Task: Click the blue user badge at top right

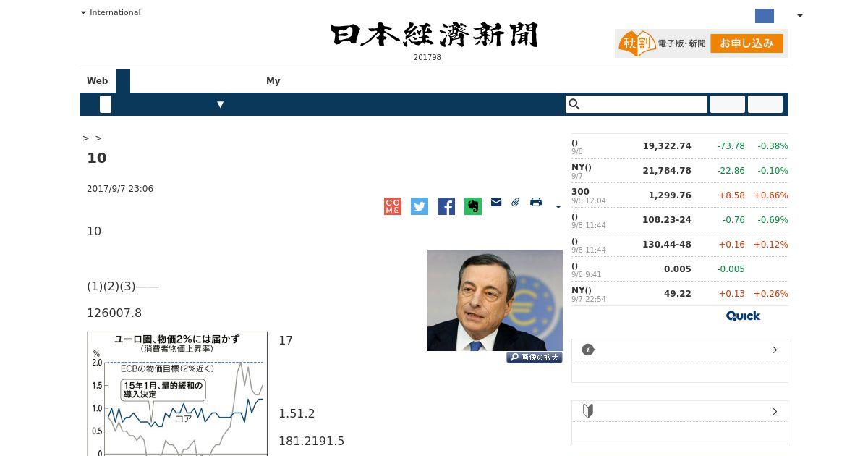Action: pyautogui.click(x=765, y=16)
